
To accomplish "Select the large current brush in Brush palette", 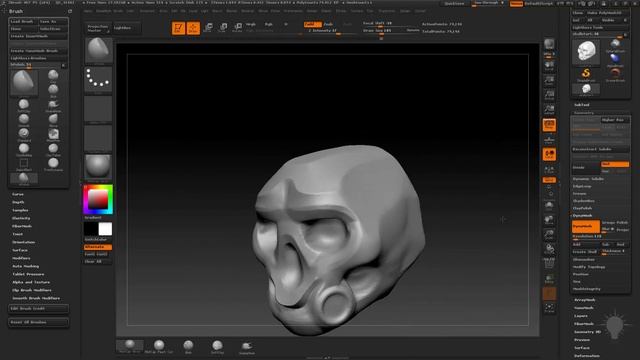I will [x=24, y=83].
